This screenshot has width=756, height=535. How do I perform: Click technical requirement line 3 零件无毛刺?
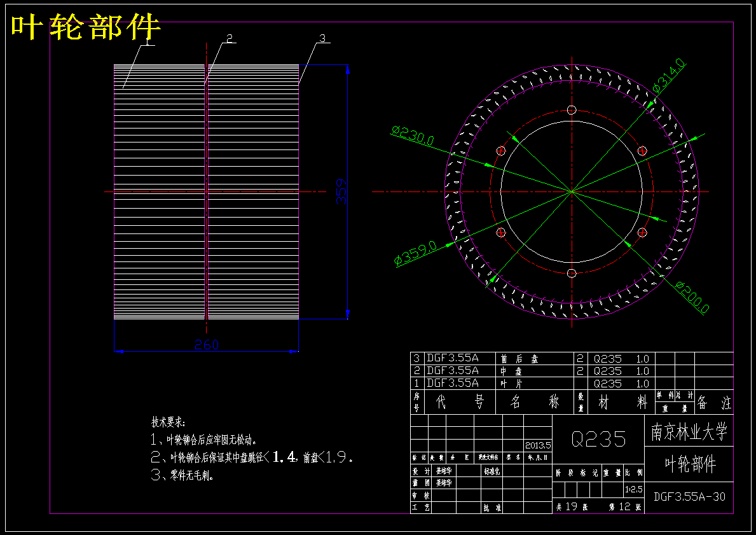(182, 476)
